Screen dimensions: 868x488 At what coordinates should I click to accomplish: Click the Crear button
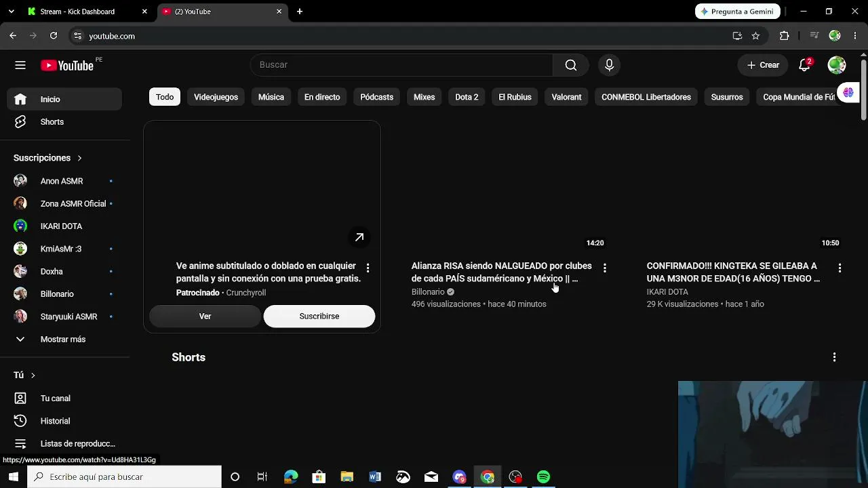(x=763, y=65)
